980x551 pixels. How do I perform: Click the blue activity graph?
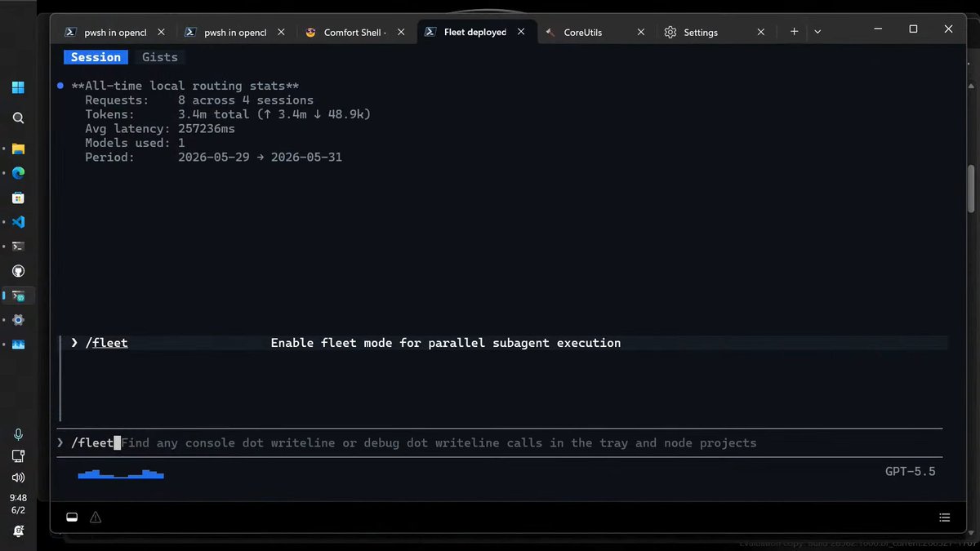pyautogui.click(x=121, y=473)
